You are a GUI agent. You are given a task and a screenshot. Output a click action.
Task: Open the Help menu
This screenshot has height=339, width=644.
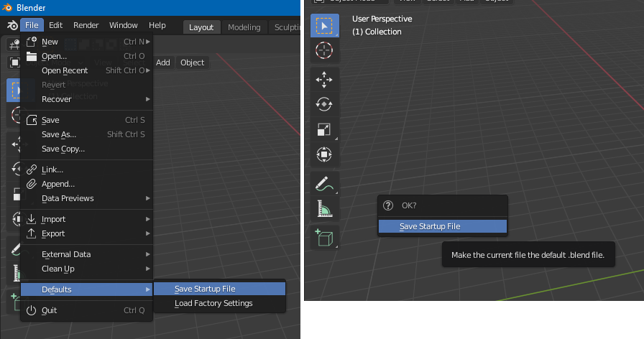click(157, 25)
